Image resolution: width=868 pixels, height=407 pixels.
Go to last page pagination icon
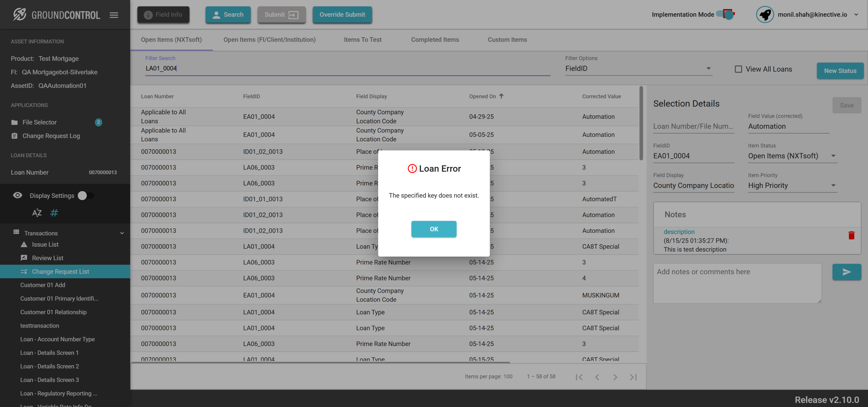(x=633, y=377)
